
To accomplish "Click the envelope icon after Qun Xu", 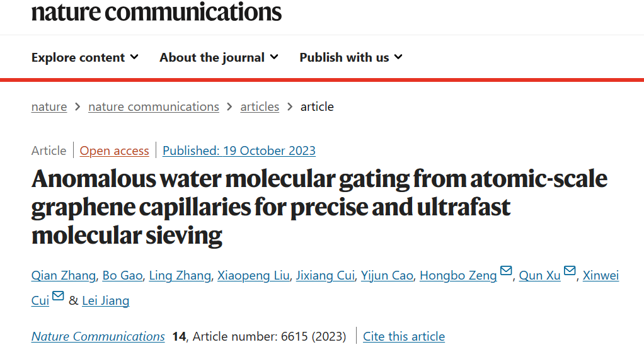I will click(570, 270).
